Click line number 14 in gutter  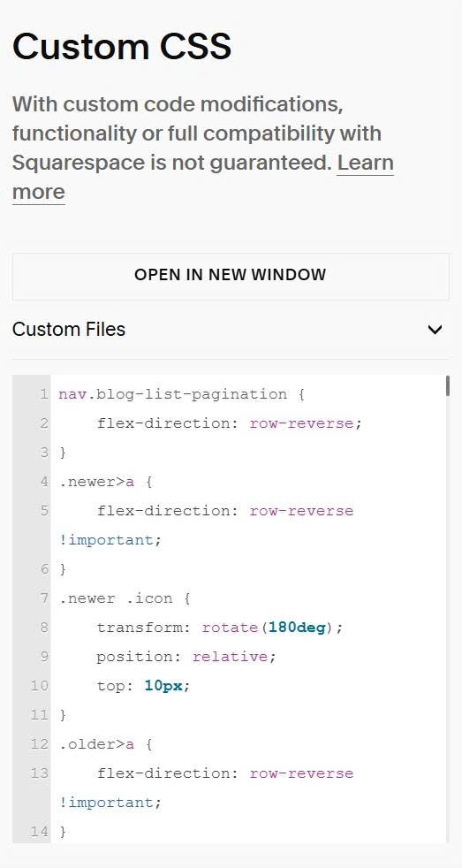pos(39,832)
